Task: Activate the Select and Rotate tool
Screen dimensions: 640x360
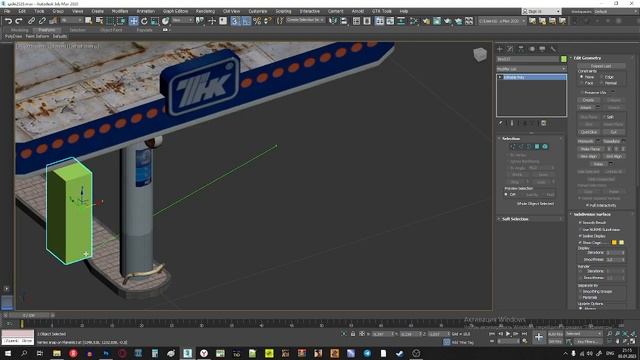Action: 144,20
